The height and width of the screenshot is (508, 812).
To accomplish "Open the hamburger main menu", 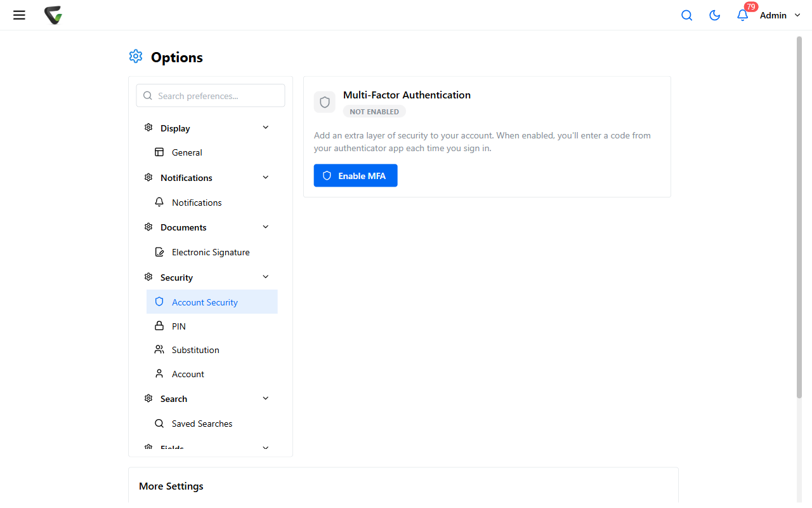I will tap(19, 15).
